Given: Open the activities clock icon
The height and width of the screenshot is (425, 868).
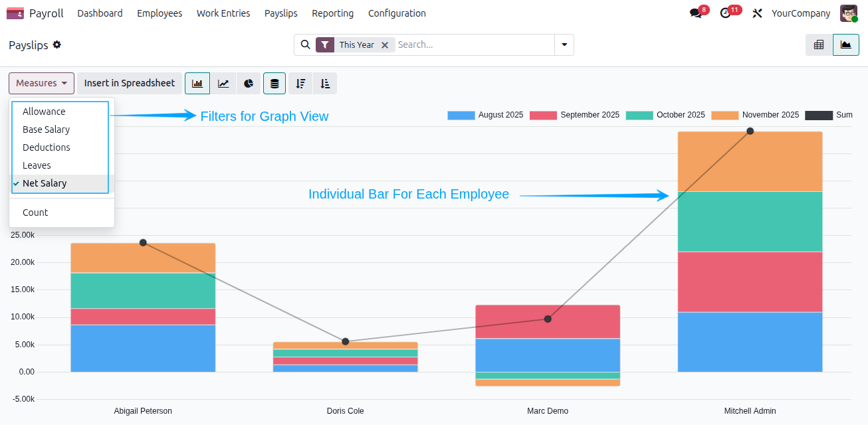Looking at the screenshot, I should coord(726,13).
